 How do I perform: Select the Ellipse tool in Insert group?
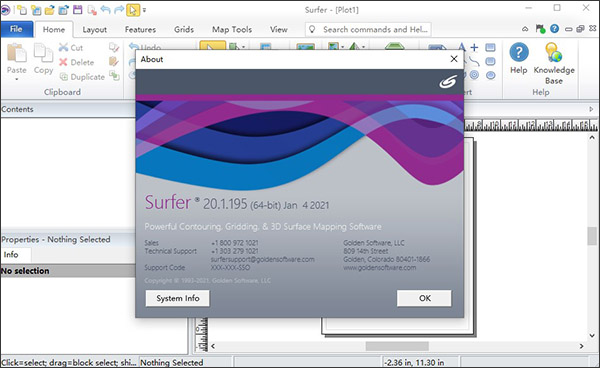click(491, 75)
